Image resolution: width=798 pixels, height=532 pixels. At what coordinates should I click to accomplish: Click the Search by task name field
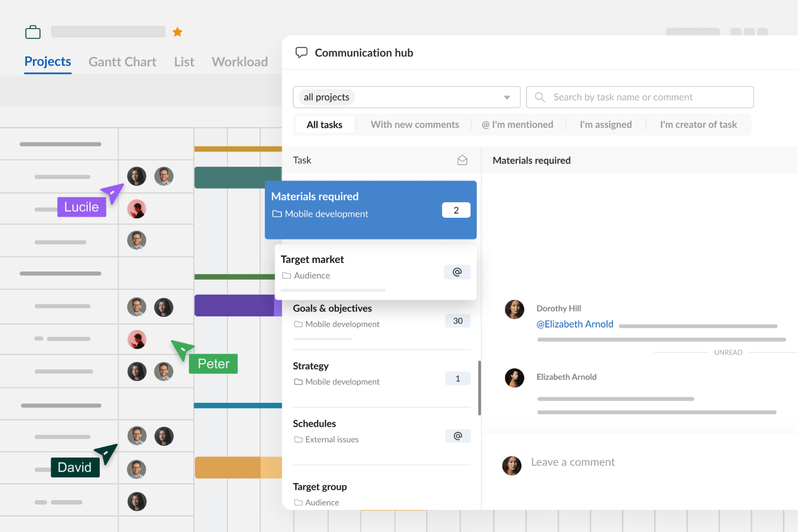pos(640,97)
